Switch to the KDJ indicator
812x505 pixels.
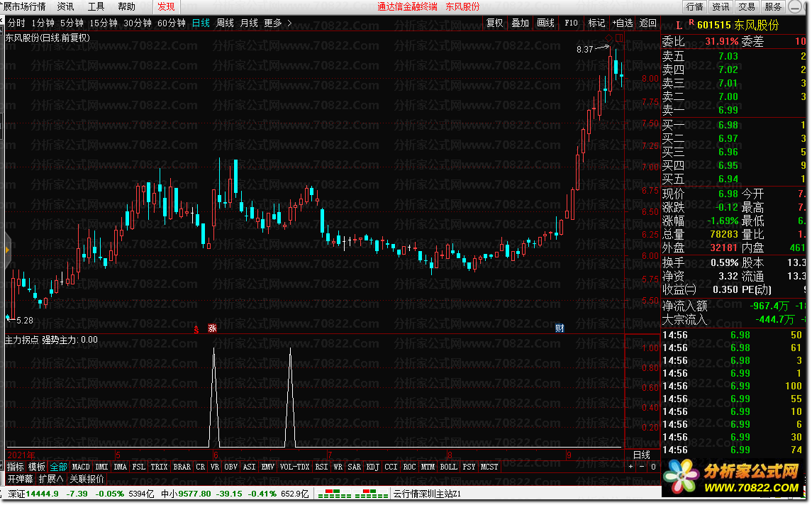click(372, 467)
